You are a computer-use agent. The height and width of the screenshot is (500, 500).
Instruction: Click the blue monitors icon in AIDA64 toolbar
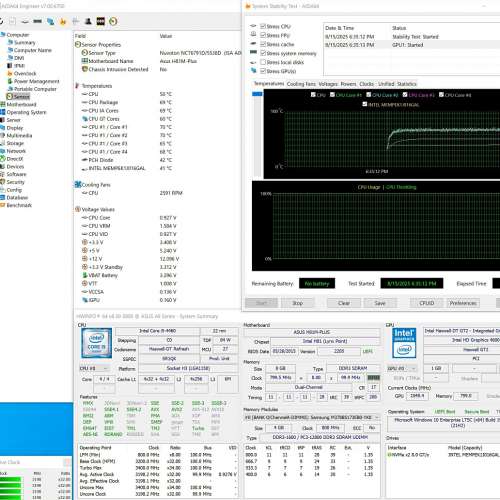pyautogui.click(x=50, y=22)
